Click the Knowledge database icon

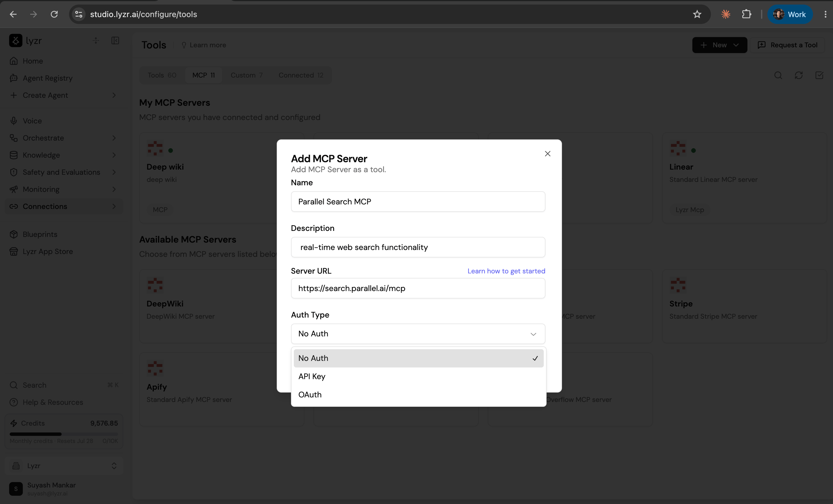click(13, 155)
